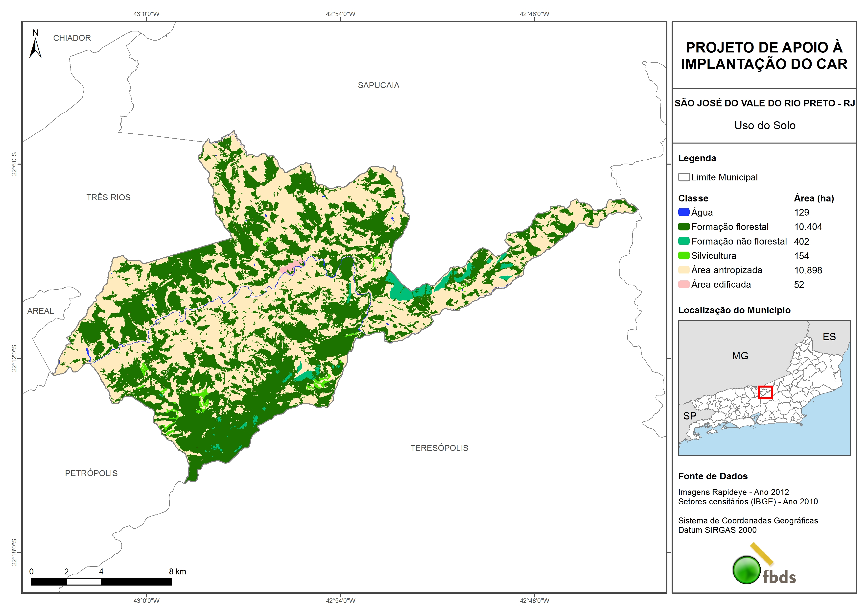Click the Água blue legend swatch

click(x=683, y=212)
